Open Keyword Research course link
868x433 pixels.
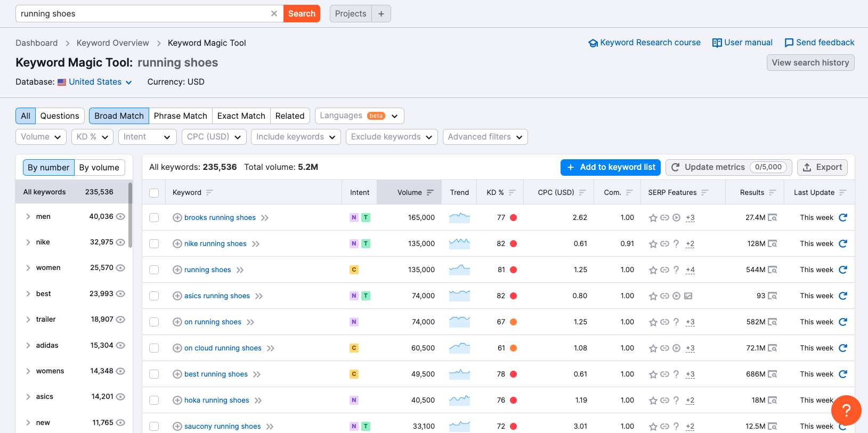pyautogui.click(x=644, y=43)
